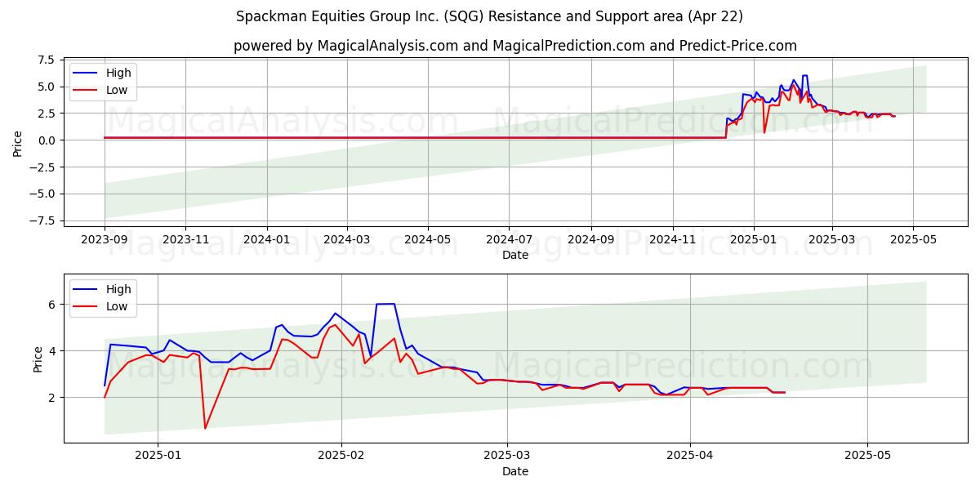Click the chart title mentioning Spackman Equities Group
The height and width of the screenshot is (490, 980).
click(489, 16)
